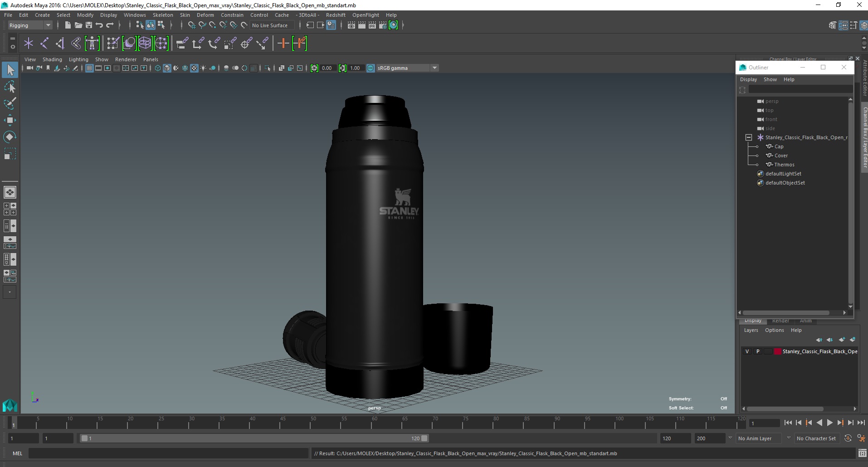
Task: Switch to the Render layer tab
Action: 780,321
